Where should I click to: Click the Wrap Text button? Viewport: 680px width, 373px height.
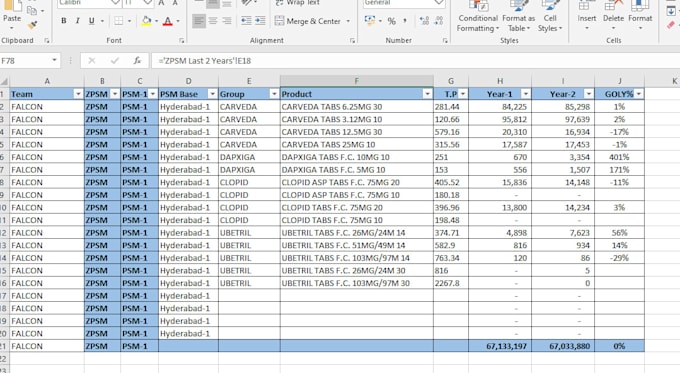tap(298, 3)
